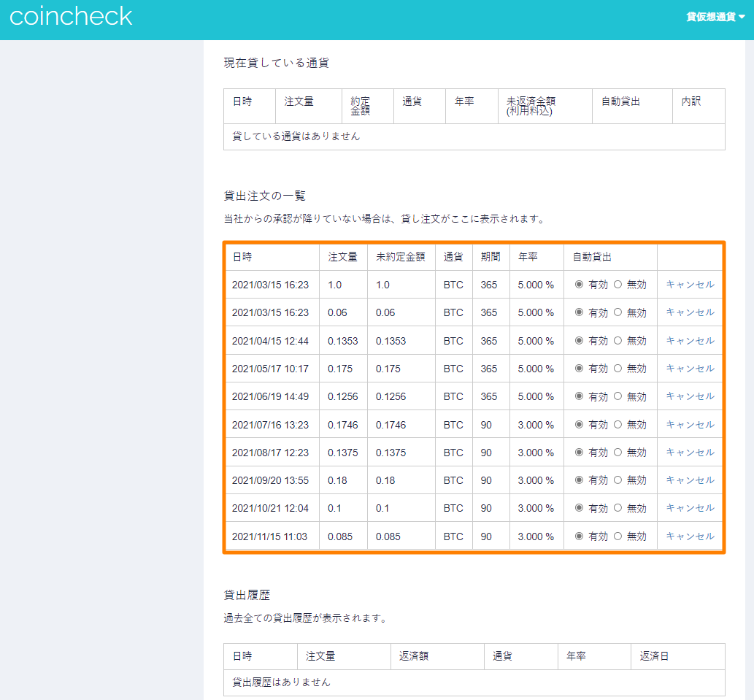754x700 pixels.
Task: Cancel the 2021/04/15 12:44 order
Action: pyautogui.click(x=690, y=341)
